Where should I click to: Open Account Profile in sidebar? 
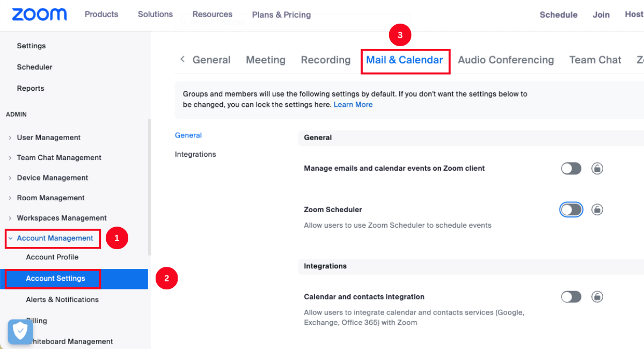pos(52,257)
